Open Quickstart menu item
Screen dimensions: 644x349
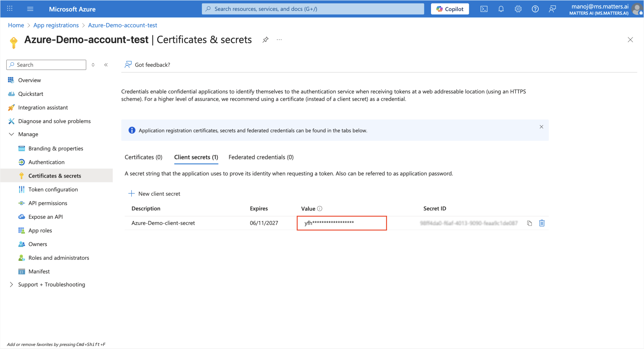coord(30,94)
